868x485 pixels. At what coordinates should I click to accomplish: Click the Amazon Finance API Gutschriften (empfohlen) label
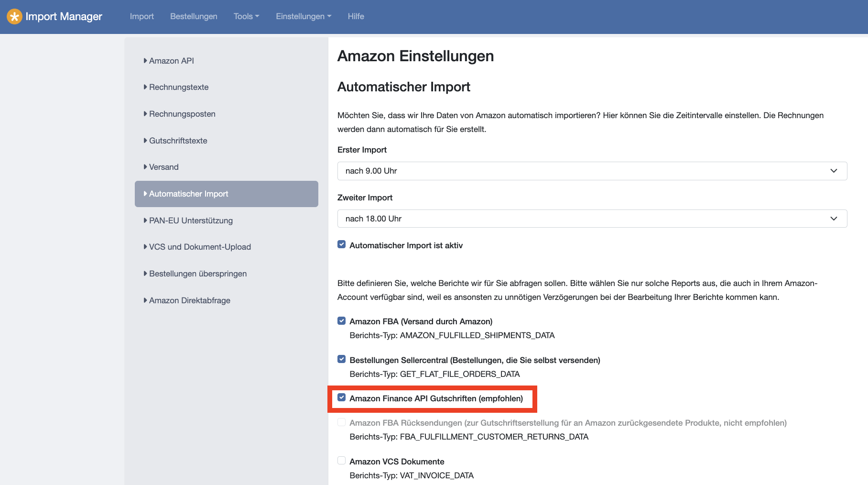pos(436,398)
